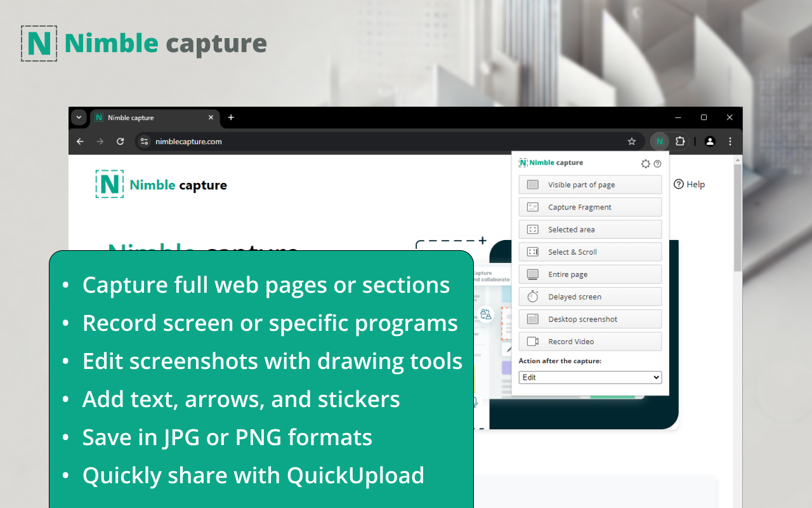The image size is (812, 508).
Task: Open a new tab with the plus button
Action: (231, 117)
